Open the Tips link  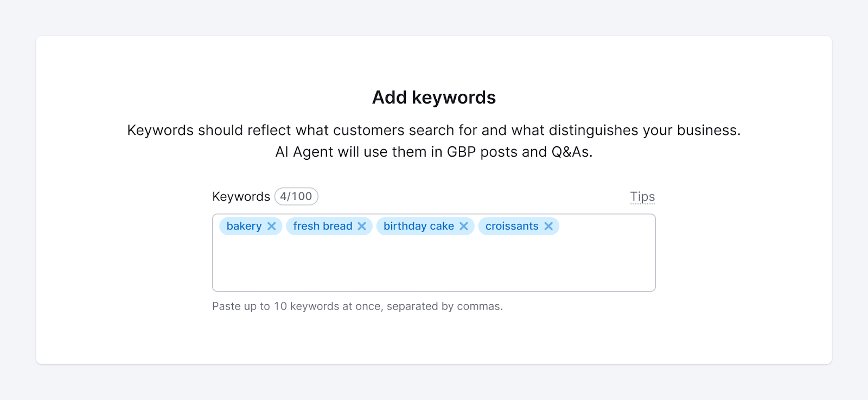[642, 197]
